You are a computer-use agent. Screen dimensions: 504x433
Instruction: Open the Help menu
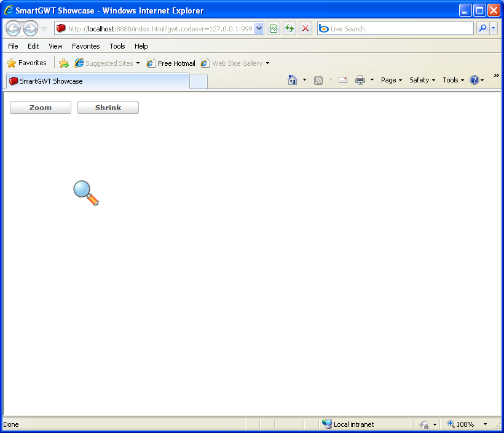[x=141, y=46]
